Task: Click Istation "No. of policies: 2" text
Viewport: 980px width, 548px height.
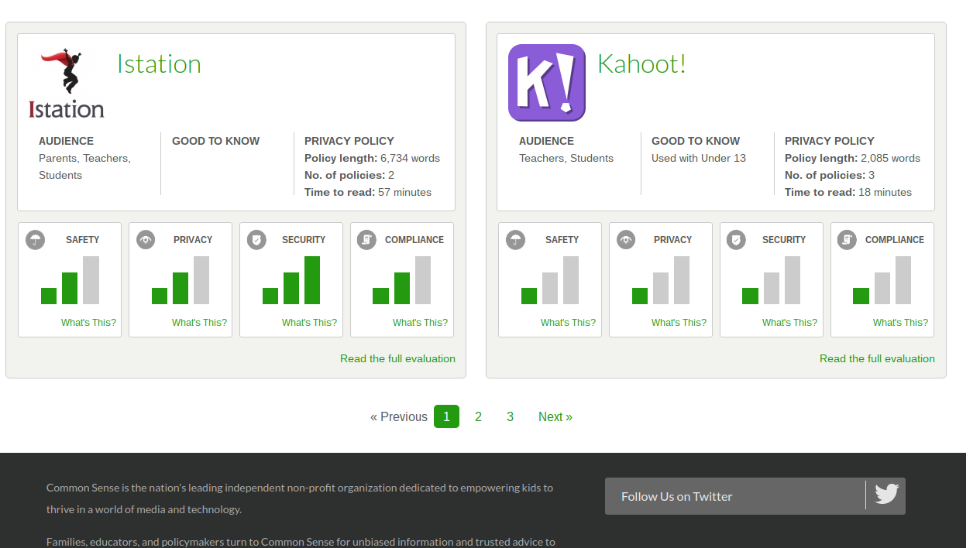Action: click(x=349, y=175)
